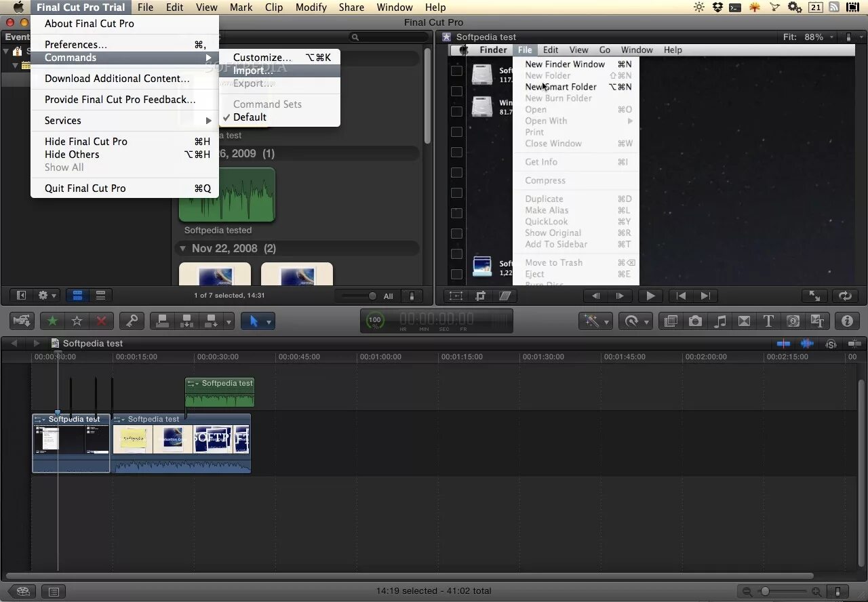Choose Quit Final Cut Pro

point(125,188)
